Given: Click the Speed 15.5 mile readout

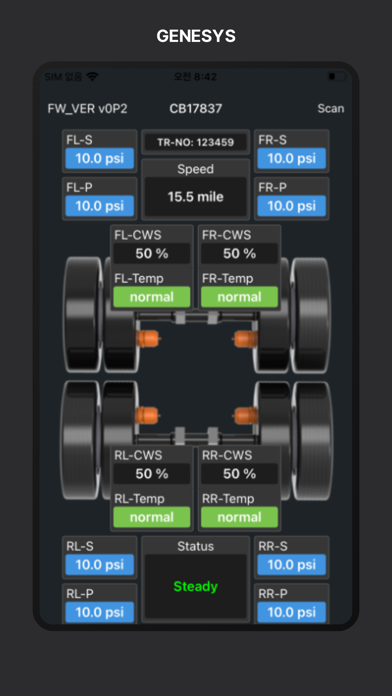Looking at the screenshot, I should [x=196, y=197].
